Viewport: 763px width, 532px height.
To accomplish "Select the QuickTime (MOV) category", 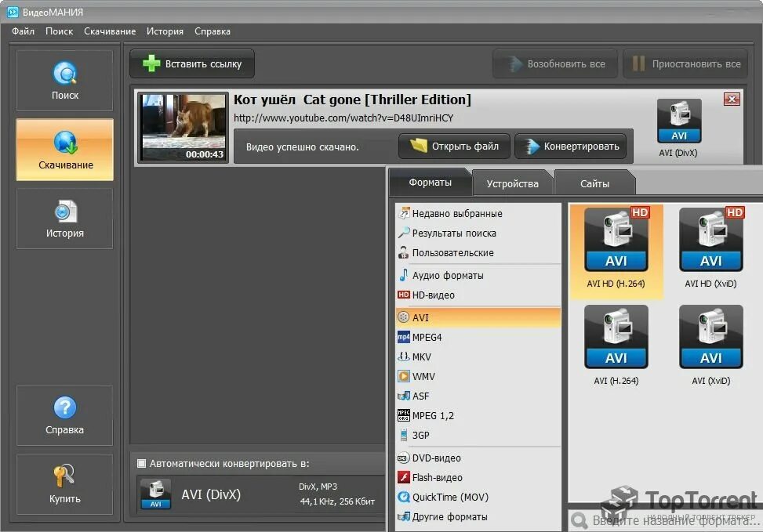I will pyautogui.click(x=478, y=497).
